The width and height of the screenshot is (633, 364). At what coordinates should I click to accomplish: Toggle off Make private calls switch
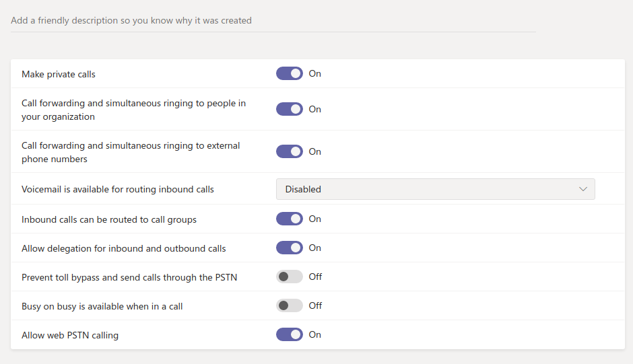pos(290,73)
